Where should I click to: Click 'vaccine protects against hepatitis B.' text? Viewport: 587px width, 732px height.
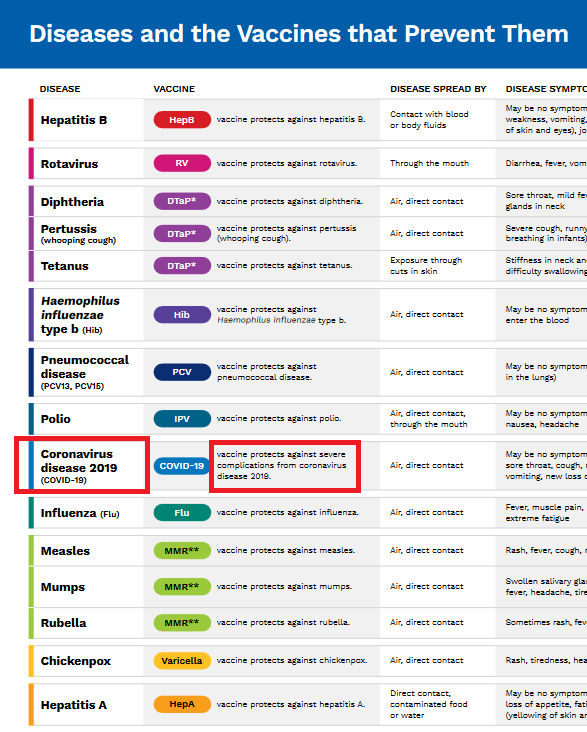pyautogui.click(x=291, y=120)
